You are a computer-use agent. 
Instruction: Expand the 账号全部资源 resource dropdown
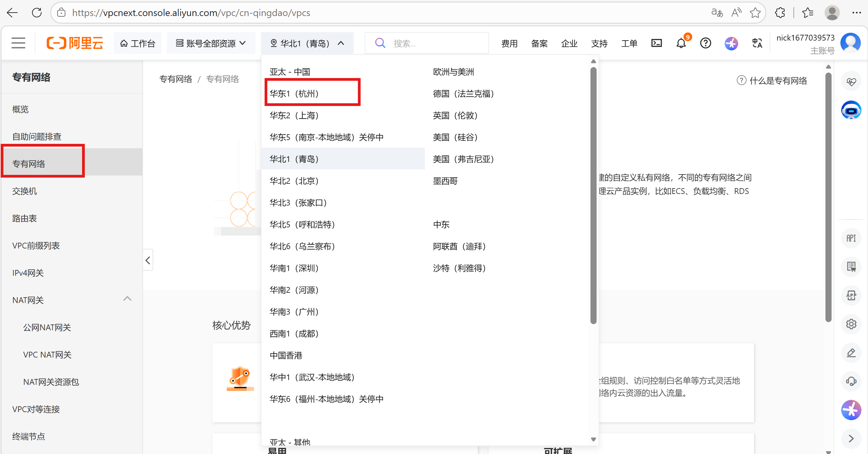pyautogui.click(x=211, y=43)
